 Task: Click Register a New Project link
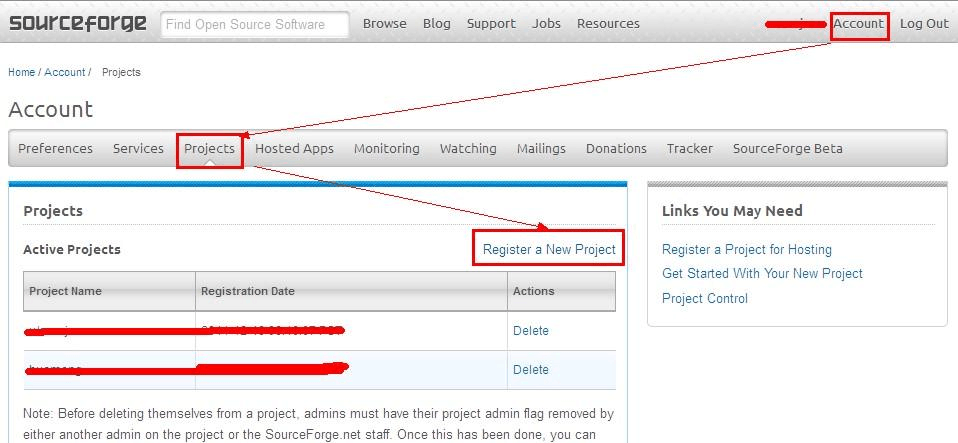[x=549, y=249]
